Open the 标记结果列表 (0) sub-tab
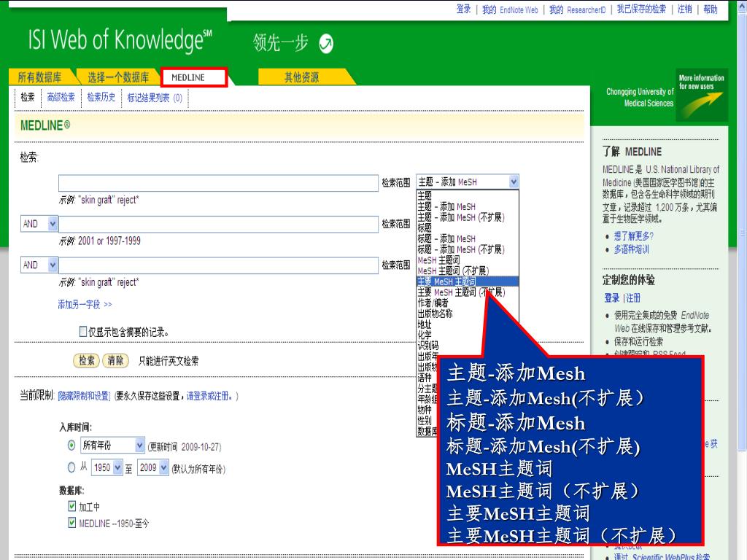Viewport: 747px width, 560px height. [155, 98]
